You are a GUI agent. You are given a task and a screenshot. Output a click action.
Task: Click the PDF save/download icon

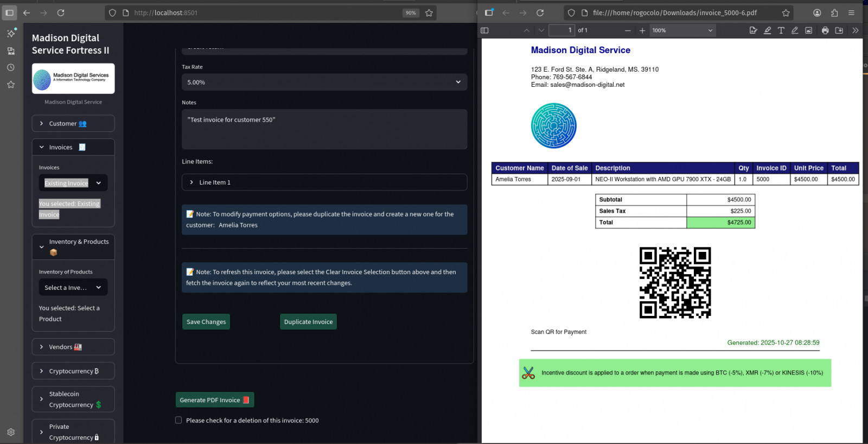839,30
